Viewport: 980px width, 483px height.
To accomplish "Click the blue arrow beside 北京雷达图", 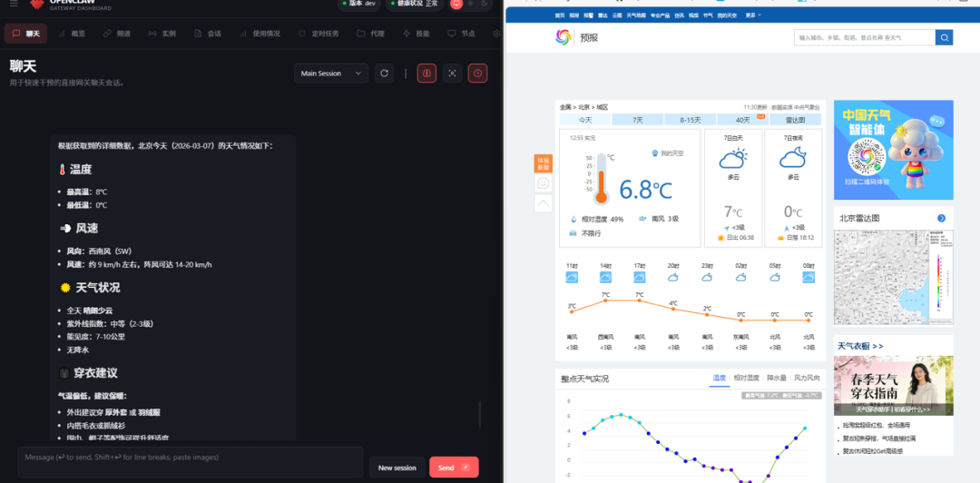I will click(x=941, y=219).
